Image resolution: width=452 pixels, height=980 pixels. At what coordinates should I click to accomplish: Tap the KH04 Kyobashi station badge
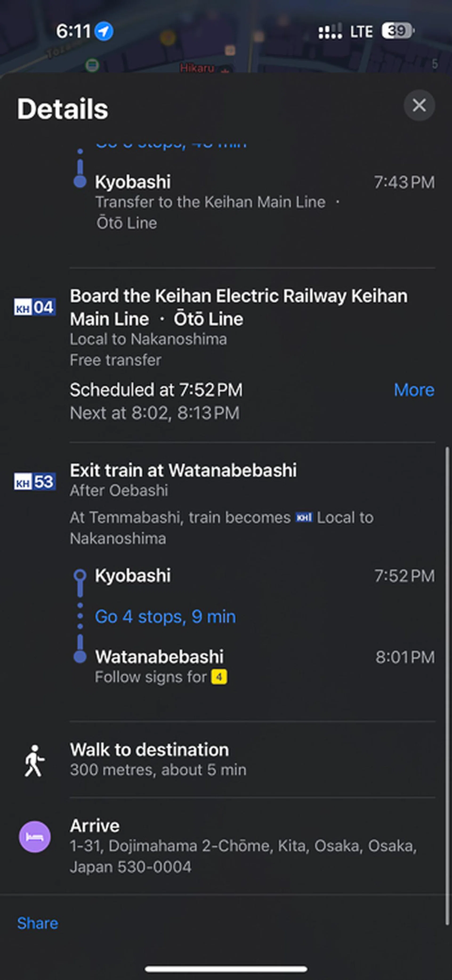[x=35, y=307]
